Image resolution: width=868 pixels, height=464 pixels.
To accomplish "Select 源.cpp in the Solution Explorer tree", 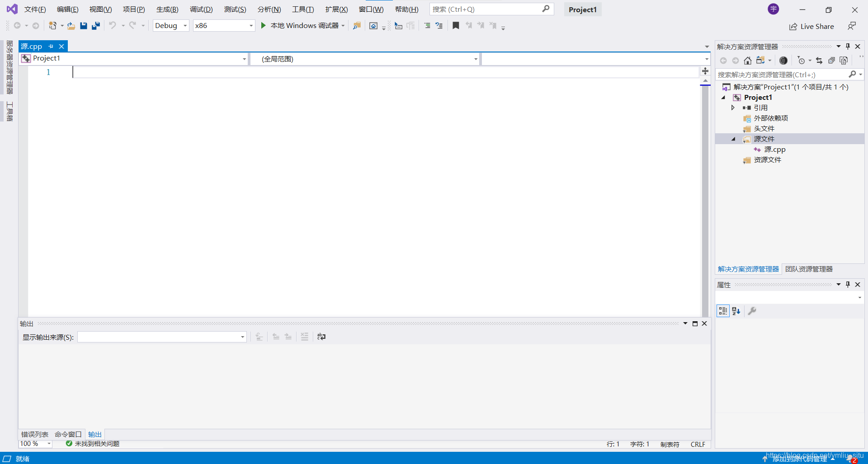I will [774, 150].
